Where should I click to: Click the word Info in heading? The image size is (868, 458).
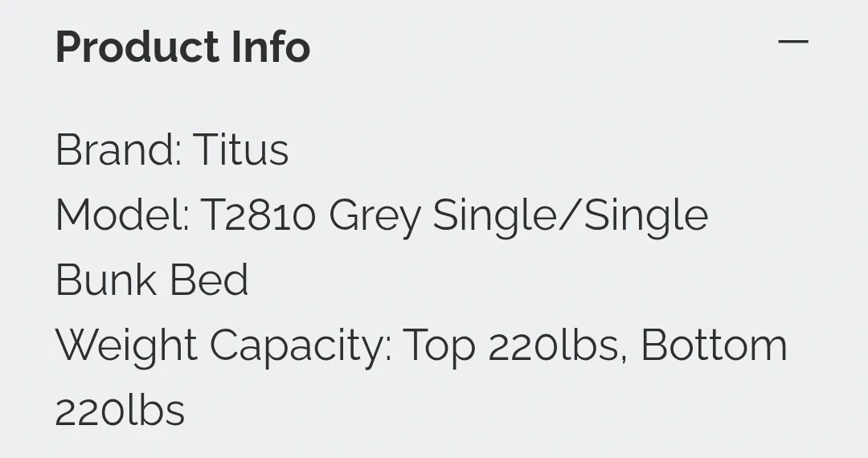[271, 47]
